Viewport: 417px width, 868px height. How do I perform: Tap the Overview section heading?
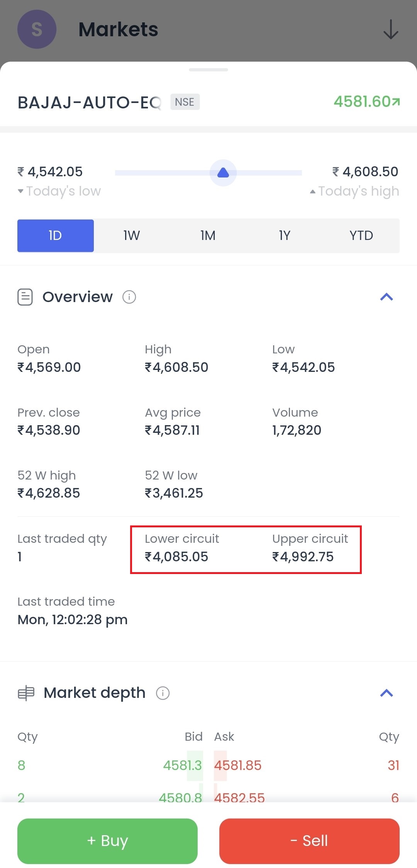[x=78, y=297]
